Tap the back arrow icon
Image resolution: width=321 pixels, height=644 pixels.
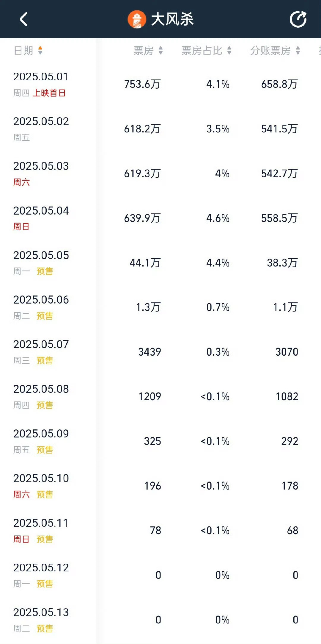tap(24, 19)
